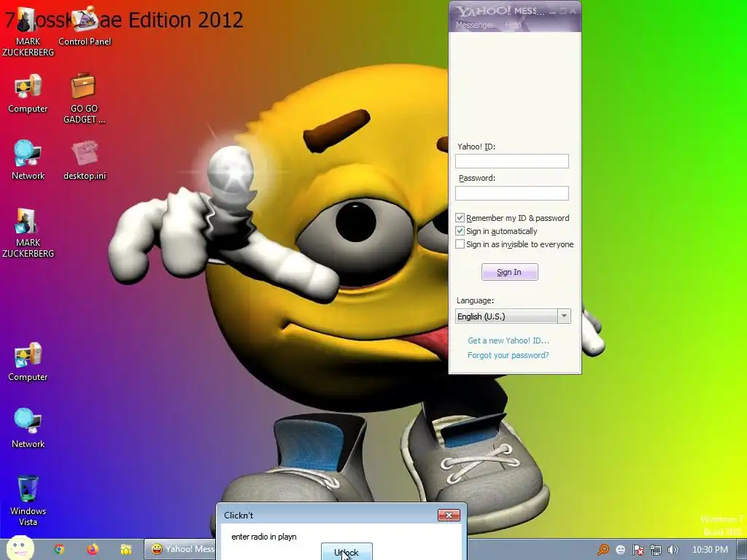Open the Action Center flag tray icon
The width and height of the screenshot is (747, 560).
click(638, 550)
